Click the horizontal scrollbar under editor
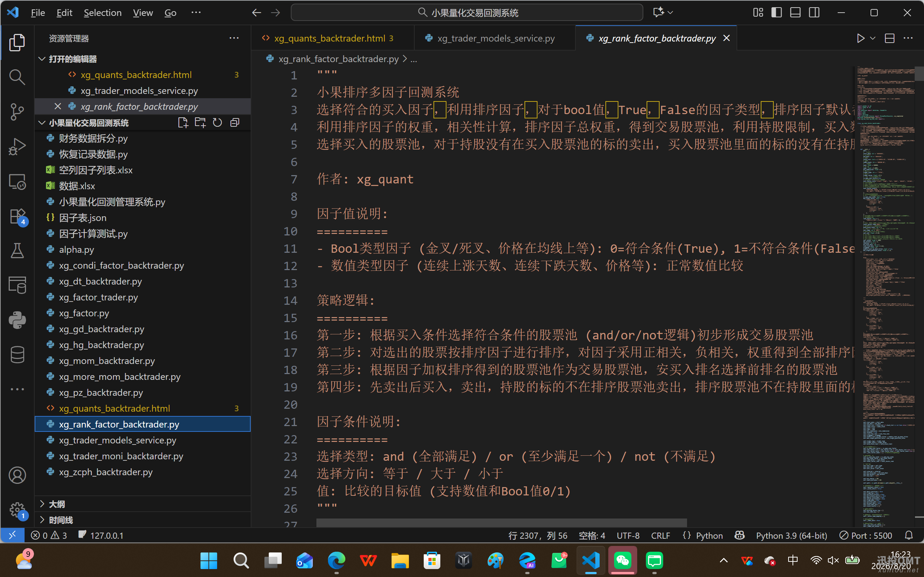924x577 pixels. click(x=501, y=522)
